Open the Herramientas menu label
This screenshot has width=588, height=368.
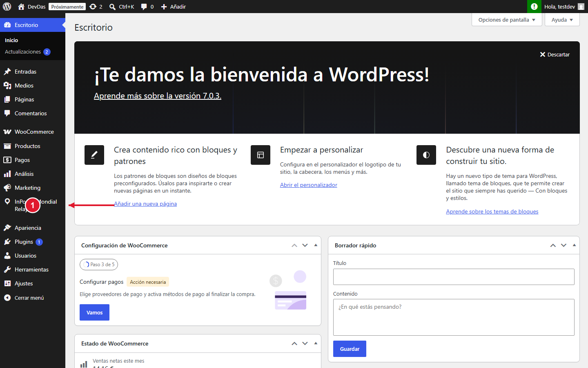pyautogui.click(x=31, y=269)
